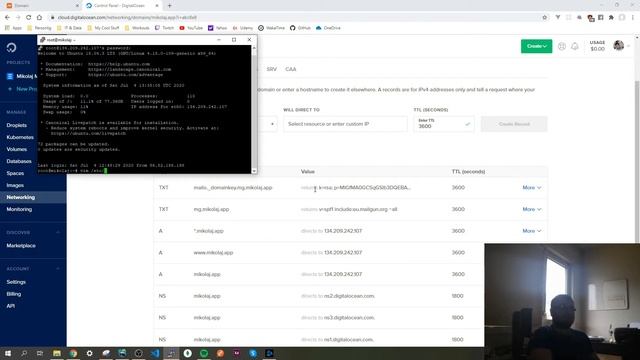Open Marketplace in the sidebar
640x360 pixels.
pos(21,246)
